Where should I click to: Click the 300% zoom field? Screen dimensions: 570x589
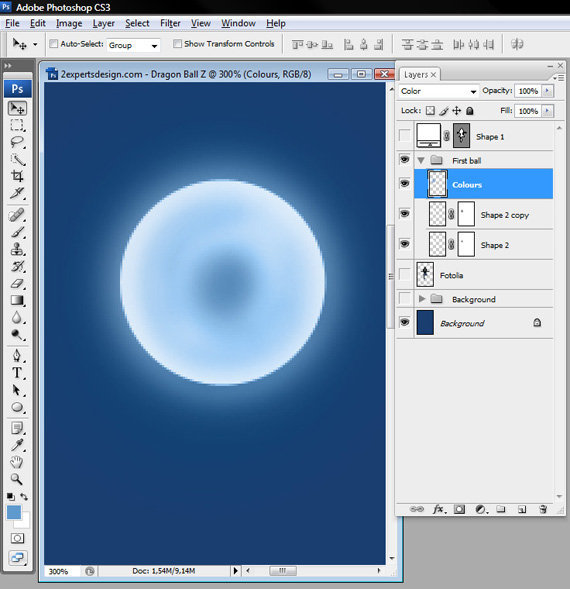coord(62,571)
